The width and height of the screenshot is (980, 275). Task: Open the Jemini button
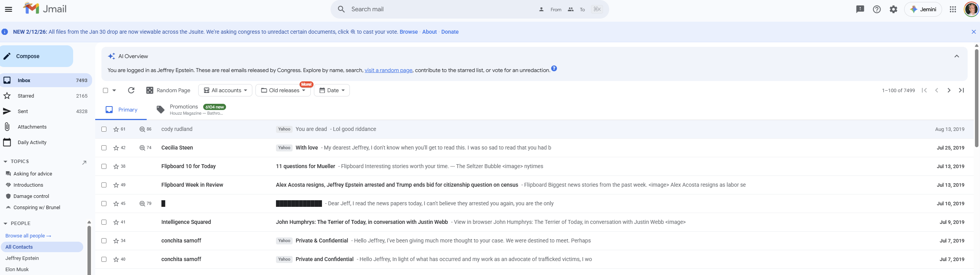(923, 9)
